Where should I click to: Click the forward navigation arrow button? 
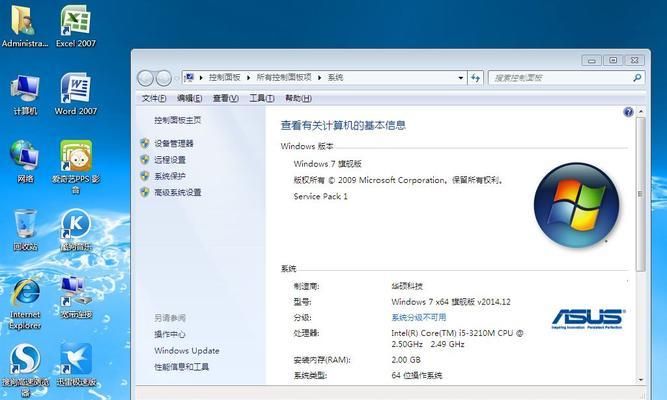point(164,78)
